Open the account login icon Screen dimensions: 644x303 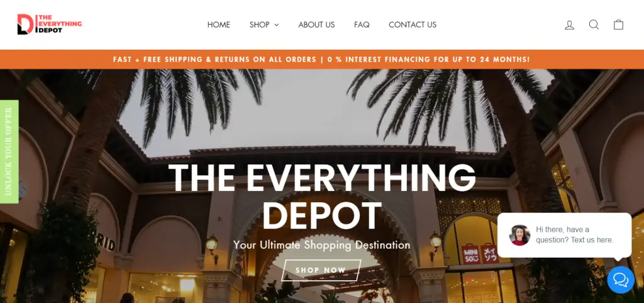pyautogui.click(x=569, y=25)
